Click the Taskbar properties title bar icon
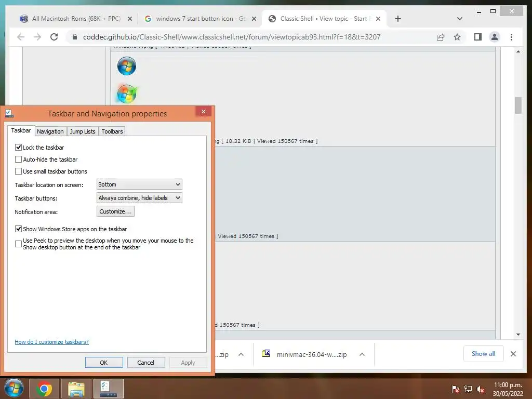Image resolution: width=532 pixels, height=399 pixels. 9,113
